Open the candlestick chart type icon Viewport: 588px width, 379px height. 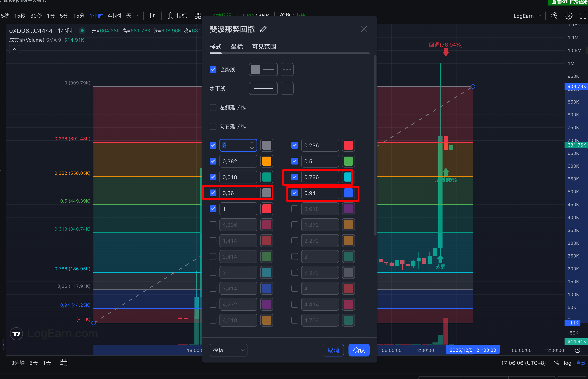152,16
